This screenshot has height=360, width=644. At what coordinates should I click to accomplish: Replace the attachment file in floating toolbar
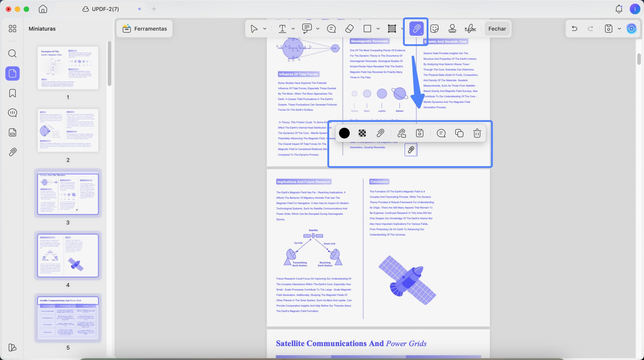coord(401,133)
